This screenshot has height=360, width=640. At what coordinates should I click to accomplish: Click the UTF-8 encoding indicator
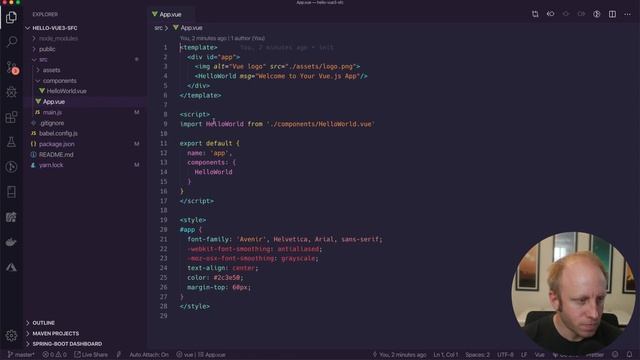click(x=505, y=355)
